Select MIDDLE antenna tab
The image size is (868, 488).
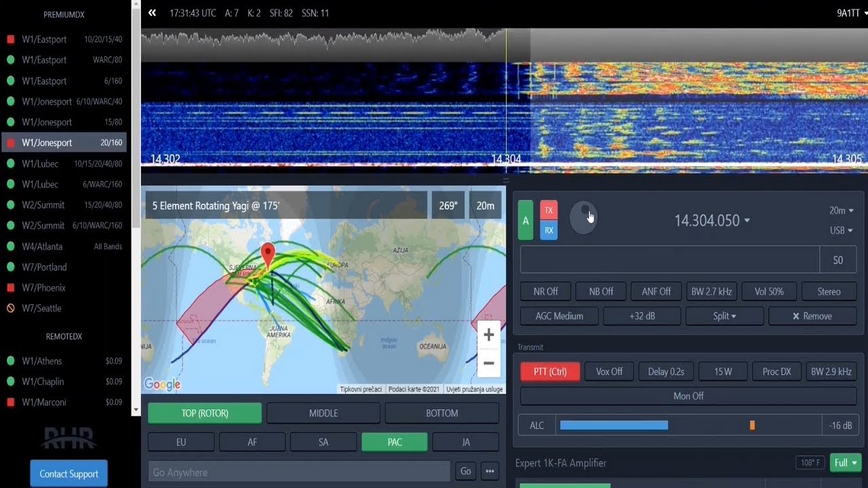(x=323, y=413)
